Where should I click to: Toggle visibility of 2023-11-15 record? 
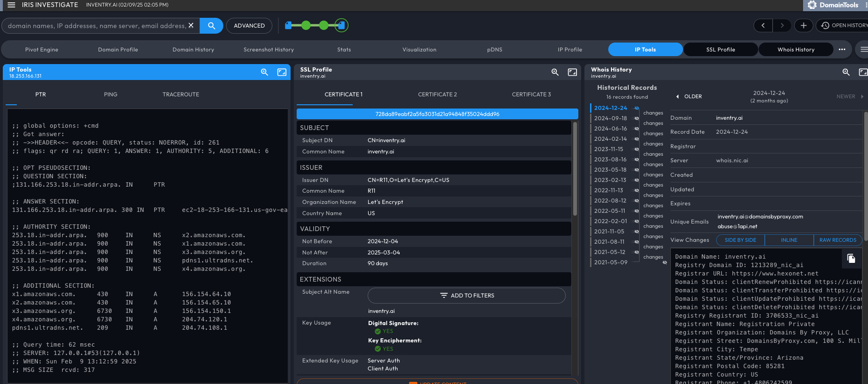point(636,149)
